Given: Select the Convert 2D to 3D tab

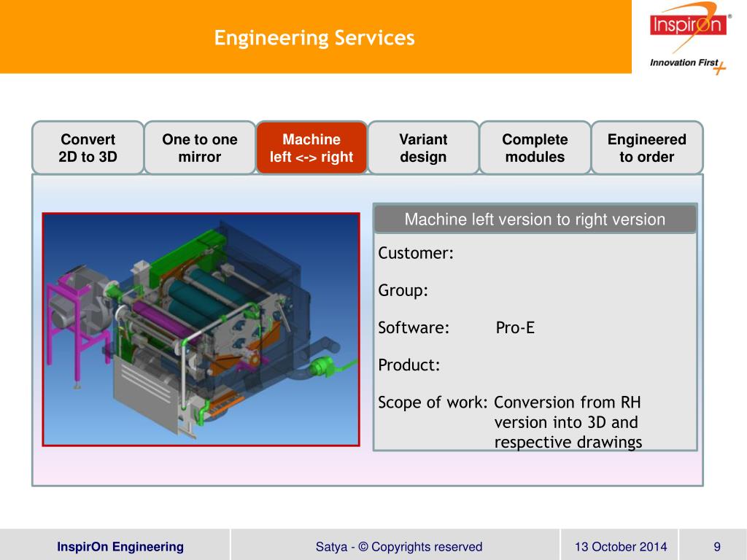Looking at the screenshot, I should point(88,148).
